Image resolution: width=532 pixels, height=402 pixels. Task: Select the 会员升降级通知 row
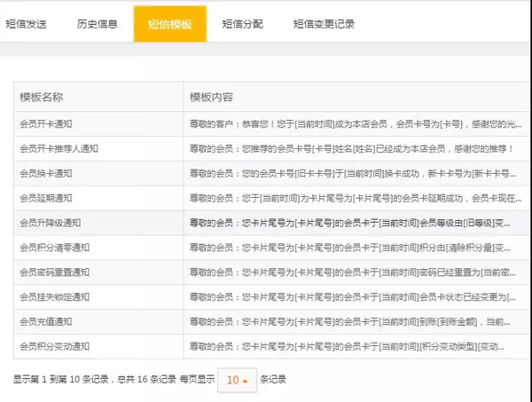click(54, 223)
